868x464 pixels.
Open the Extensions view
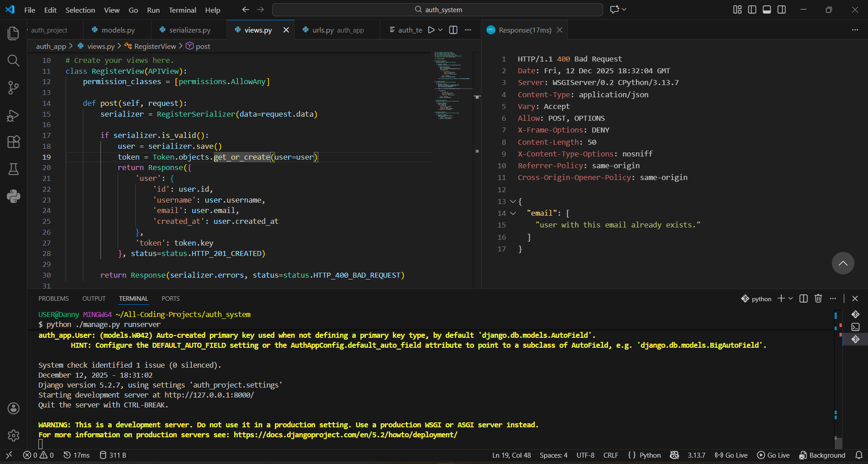[x=13, y=142]
